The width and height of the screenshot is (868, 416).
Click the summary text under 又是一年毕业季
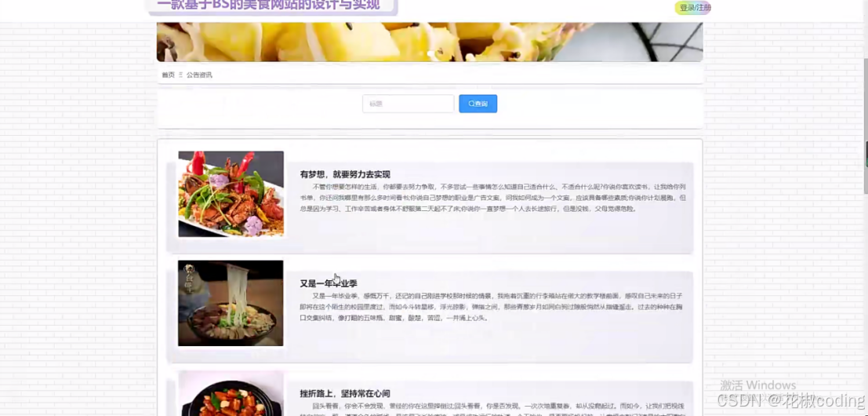[x=492, y=307]
